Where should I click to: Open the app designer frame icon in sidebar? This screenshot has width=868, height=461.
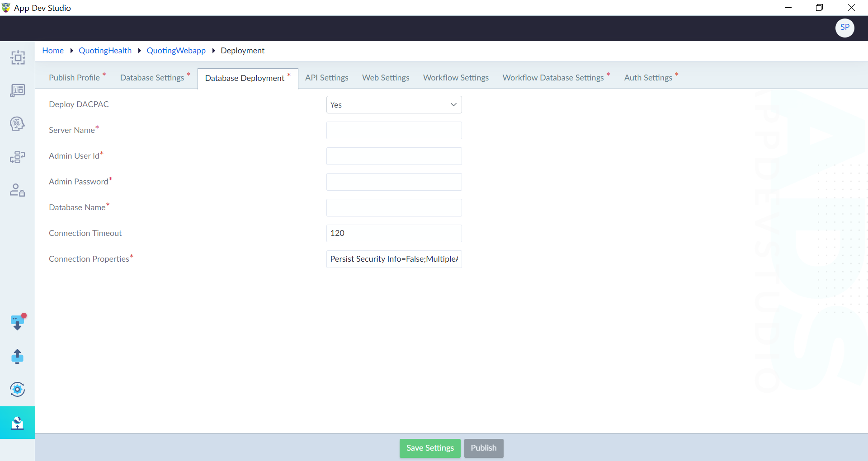(18, 57)
